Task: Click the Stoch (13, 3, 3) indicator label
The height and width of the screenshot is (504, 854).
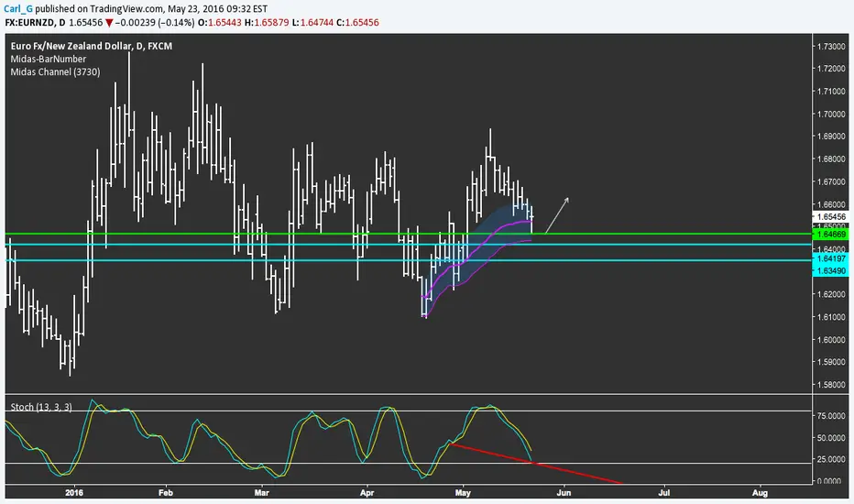Action: tap(41, 407)
